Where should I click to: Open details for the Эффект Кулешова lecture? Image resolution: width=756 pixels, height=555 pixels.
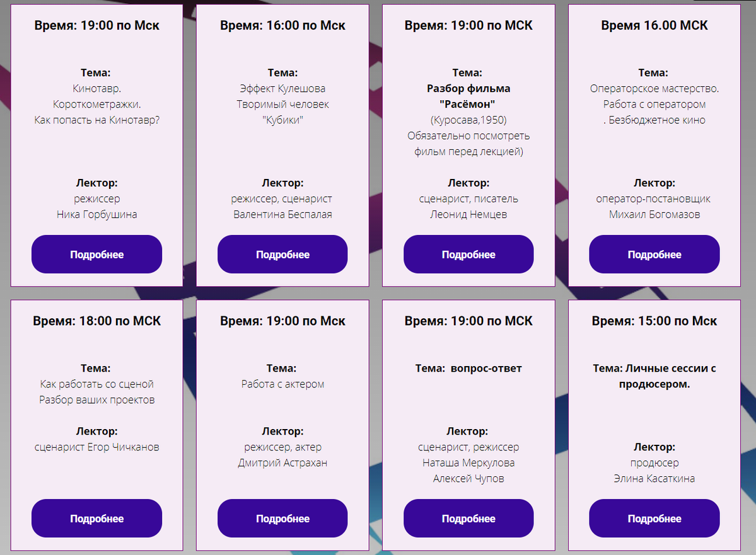click(x=282, y=255)
